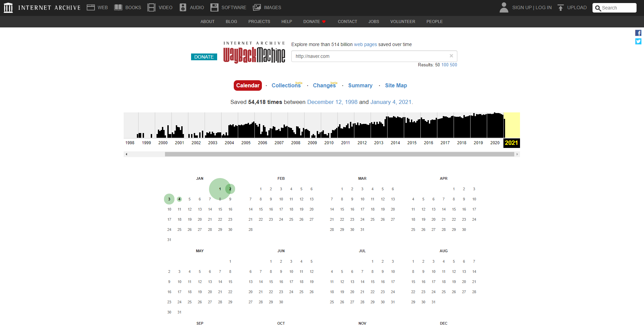Open the JOBS menu item
Screen dimensions: 644x326
374,22
